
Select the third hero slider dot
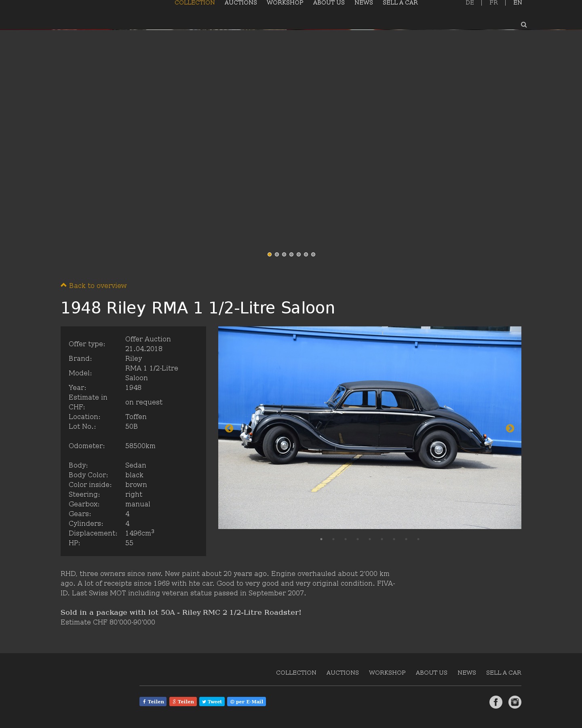point(284,254)
